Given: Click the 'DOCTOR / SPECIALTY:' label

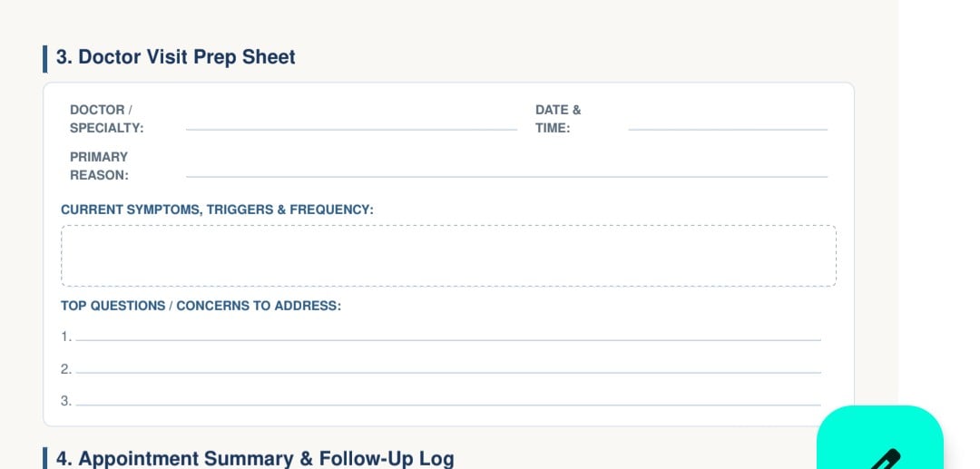Looking at the screenshot, I should pyautogui.click(x=107, y=119).
